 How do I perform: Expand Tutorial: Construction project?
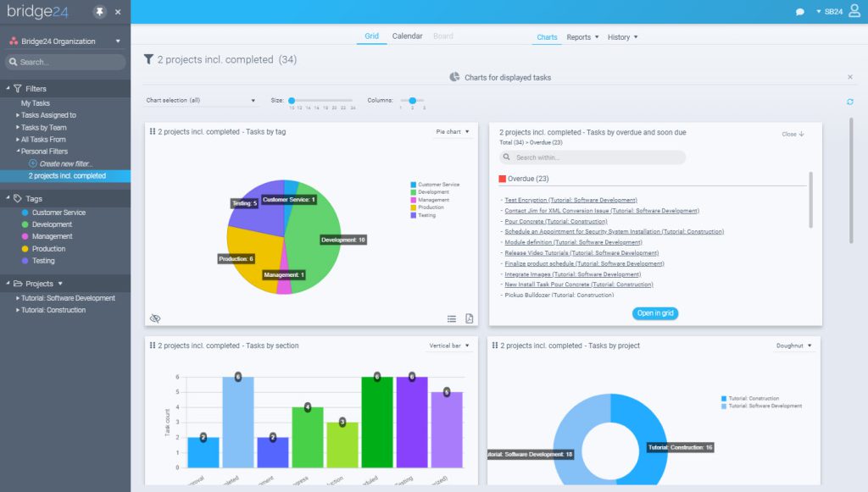(x=17, y=310)
